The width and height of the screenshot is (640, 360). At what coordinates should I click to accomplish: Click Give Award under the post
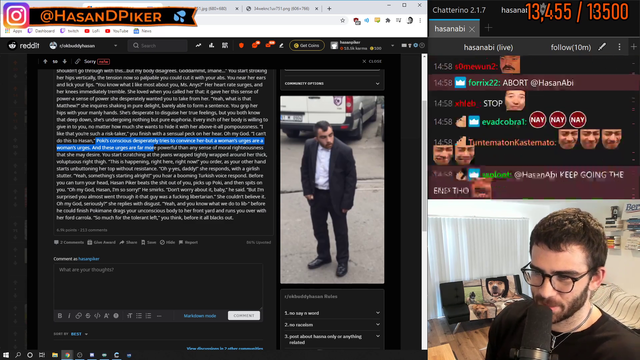[x=101, y=242]
